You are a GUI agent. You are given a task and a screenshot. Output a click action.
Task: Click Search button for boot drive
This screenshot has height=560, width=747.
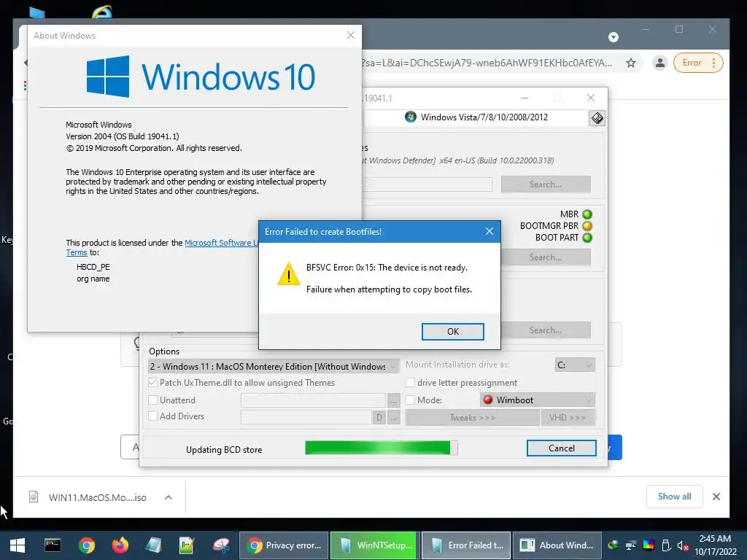point(546,257)
